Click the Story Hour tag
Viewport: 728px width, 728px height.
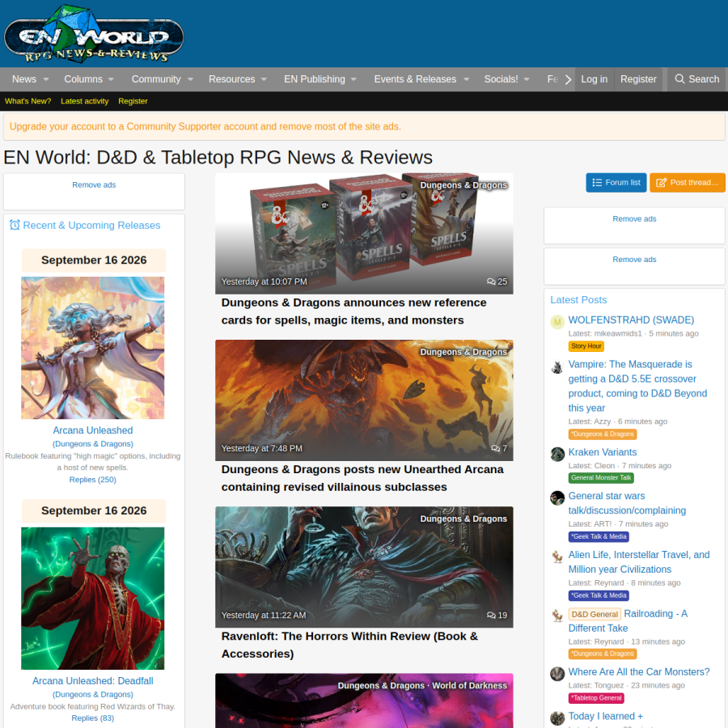tap(586, 346)
